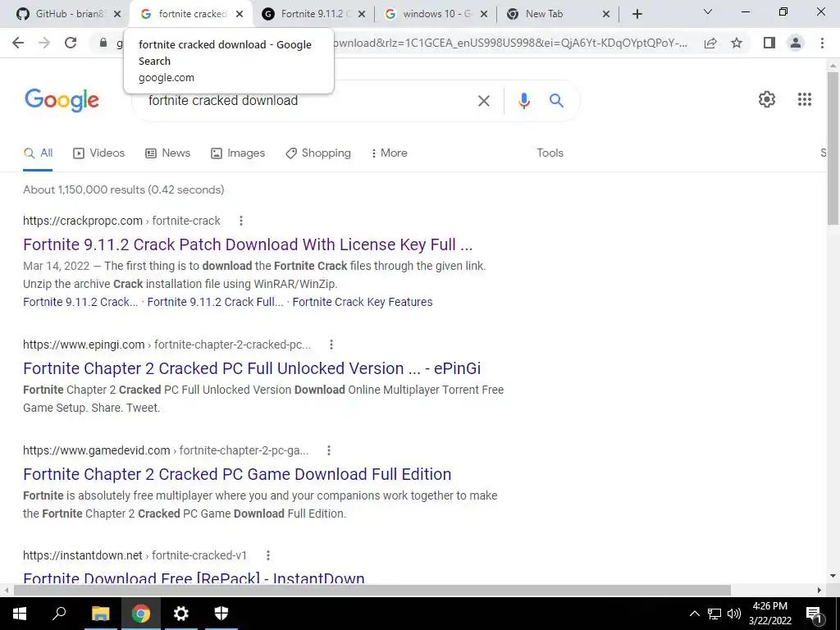Start voice search with microphone icon
The height and width of the screenshot is (630, 840).
pyautogui.click(x=524, y=101)
